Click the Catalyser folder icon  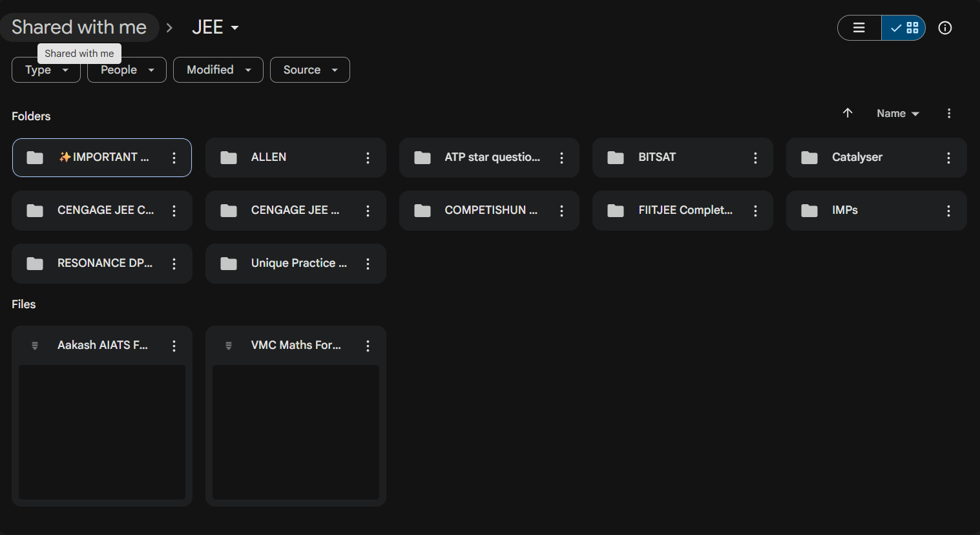click(809, 158)
